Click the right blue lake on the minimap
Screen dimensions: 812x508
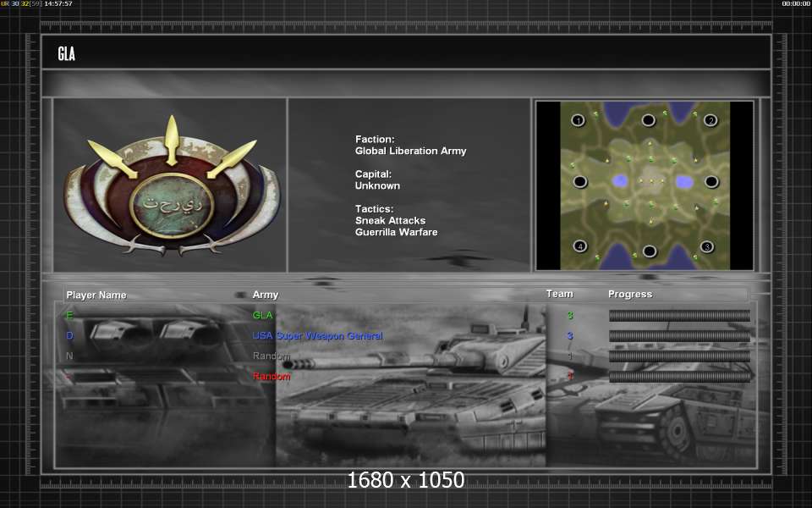click(684, 182)
